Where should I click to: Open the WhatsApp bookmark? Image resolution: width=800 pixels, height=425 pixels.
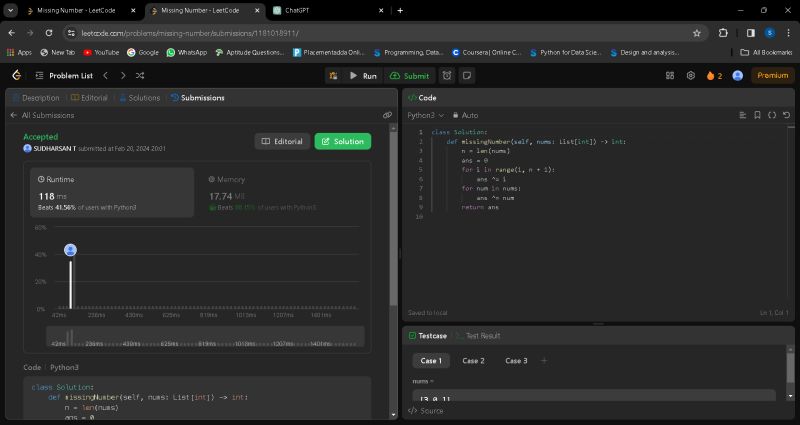pyautogui.click(x=187, y=52)
